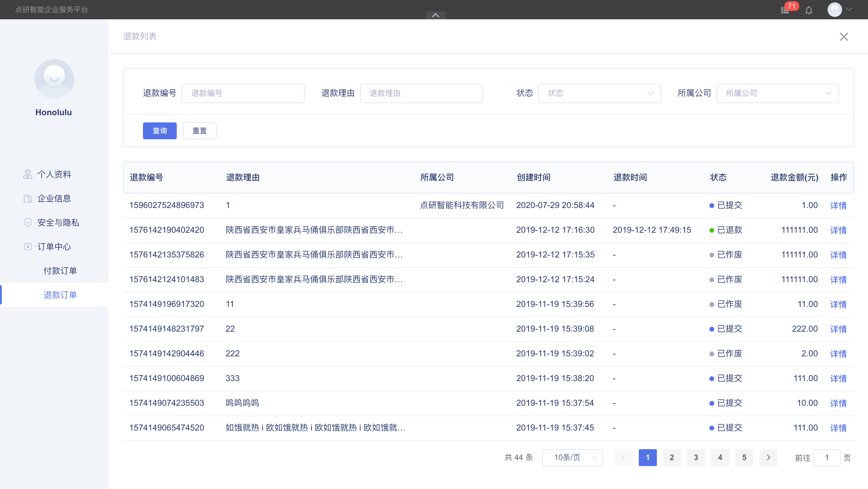The image size is (868, 489).
Task: Open the 状态 filter dropdown
Action: (x=600, y=93)
